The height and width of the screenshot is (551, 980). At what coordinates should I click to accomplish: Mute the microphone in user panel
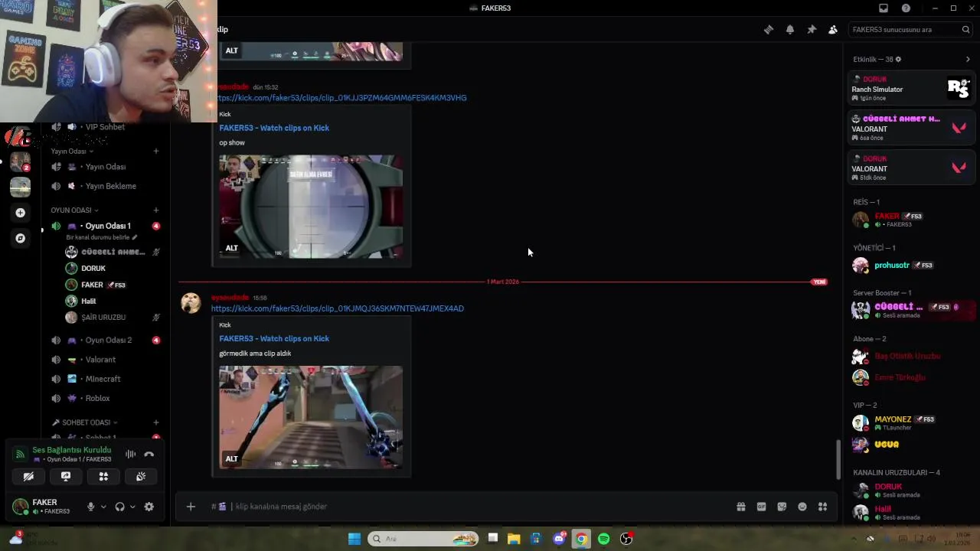coord(90,507)
